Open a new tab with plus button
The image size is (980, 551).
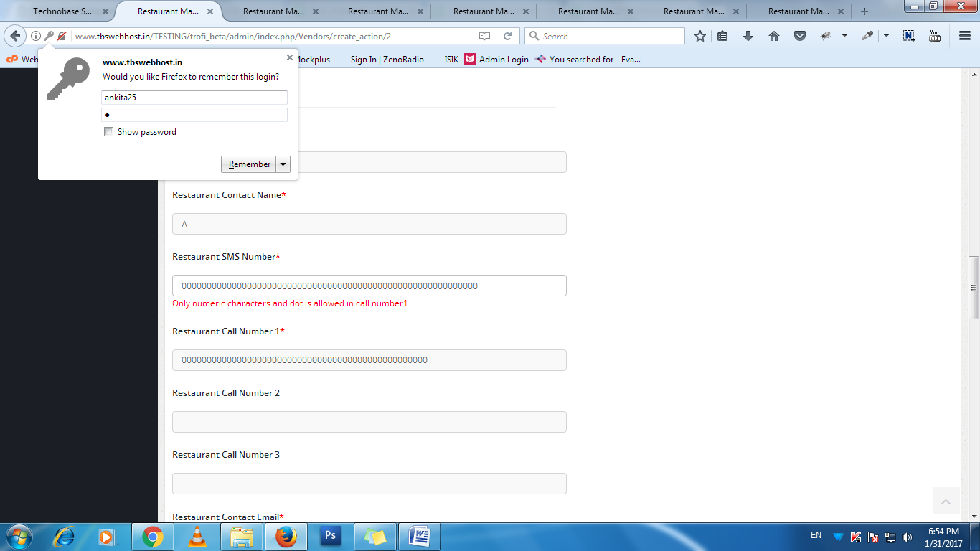[864, 11]
